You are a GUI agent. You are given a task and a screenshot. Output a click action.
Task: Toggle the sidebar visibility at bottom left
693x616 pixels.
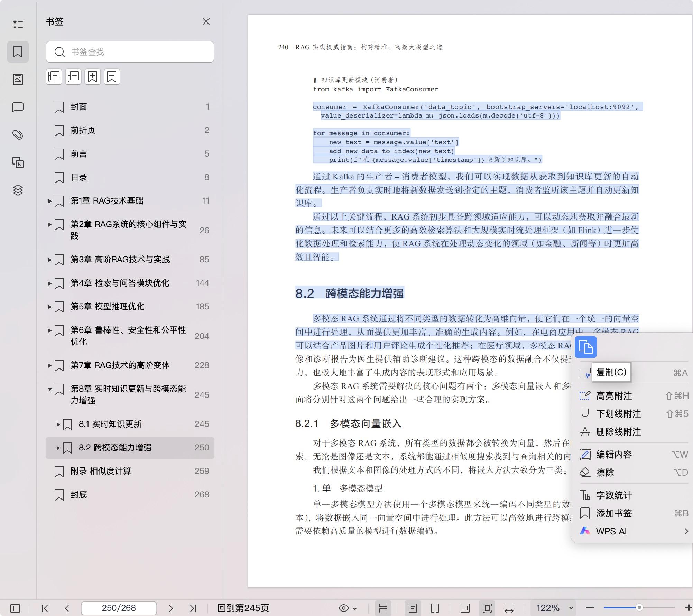click(15, 608)
